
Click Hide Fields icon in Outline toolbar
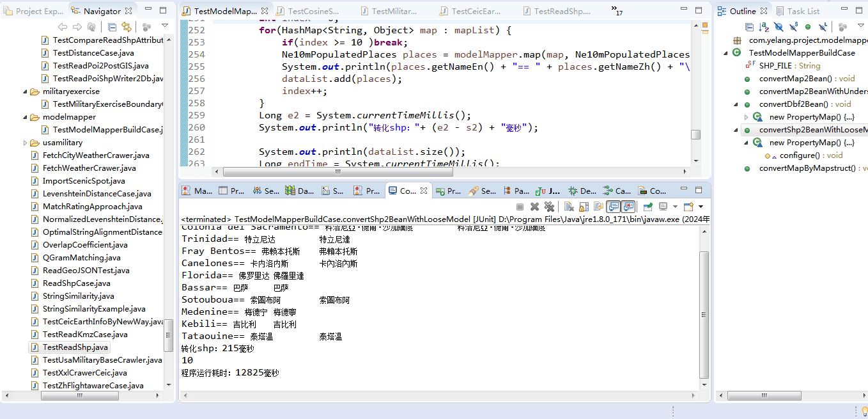(x=779, y=27)
